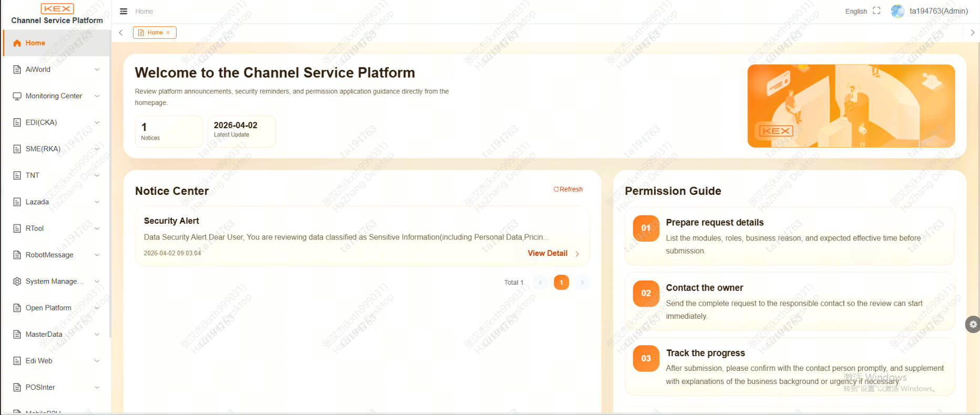The height and width of the screenshot is (415, 980).
Task: Toggle fullscreen mode icon in header
Action: click(876, 11)
